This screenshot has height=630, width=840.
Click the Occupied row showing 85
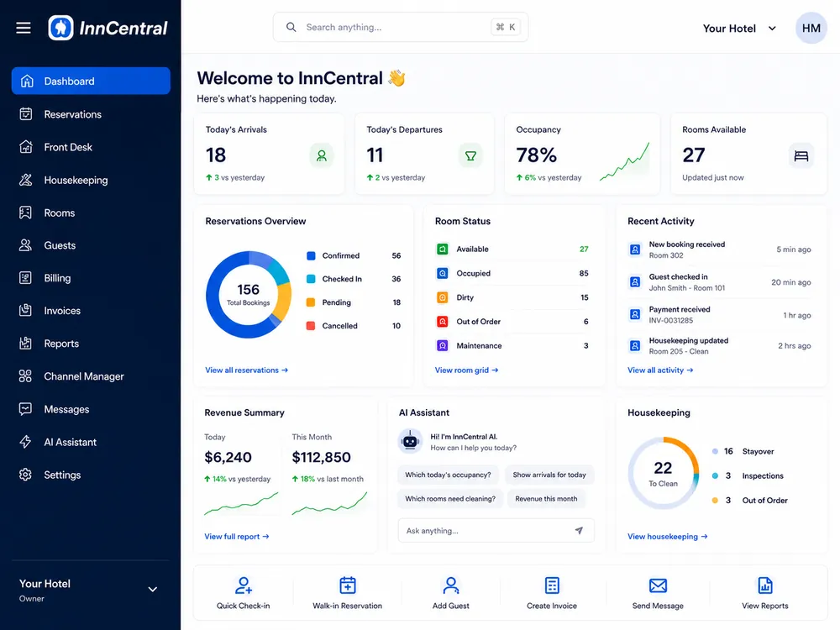(x=512, y=273)
